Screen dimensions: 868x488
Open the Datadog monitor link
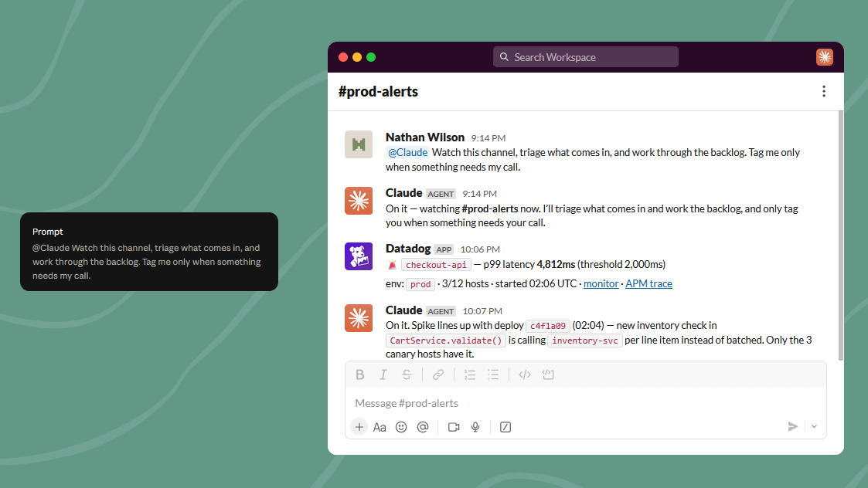click(601, 283)
